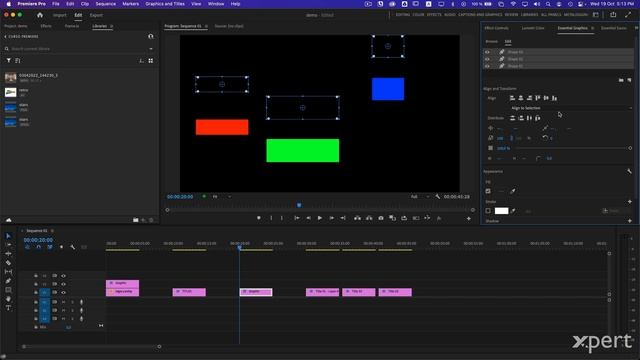Click the Extract button in Program monitor

click(x=369, y=218)
